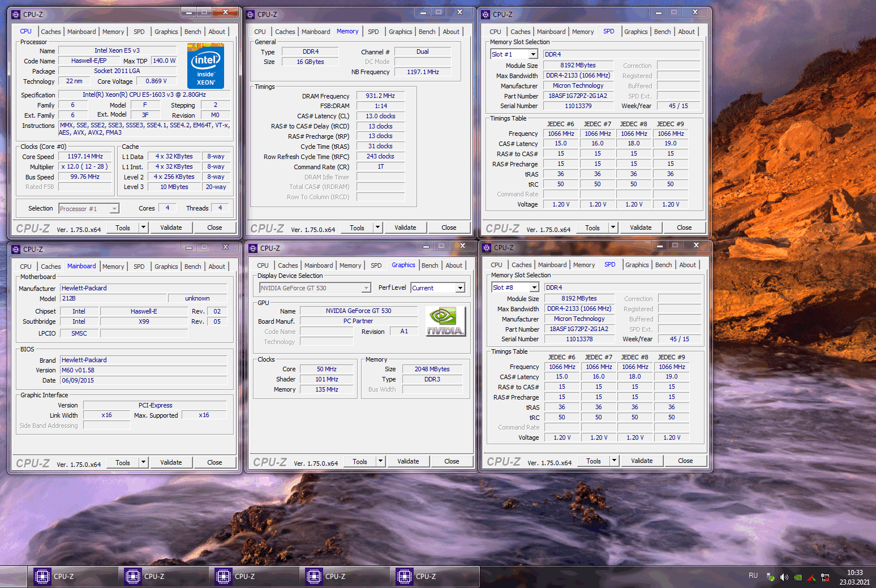Expand Tools arrow in the Slot #1 window
This screenshot has height=588, width=876.
point(613,228)
